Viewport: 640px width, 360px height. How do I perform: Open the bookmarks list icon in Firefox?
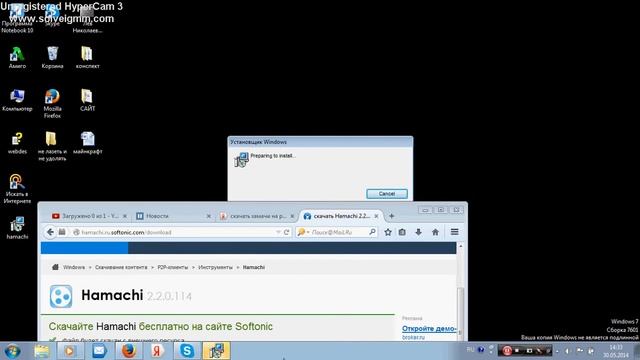[402, 232]
